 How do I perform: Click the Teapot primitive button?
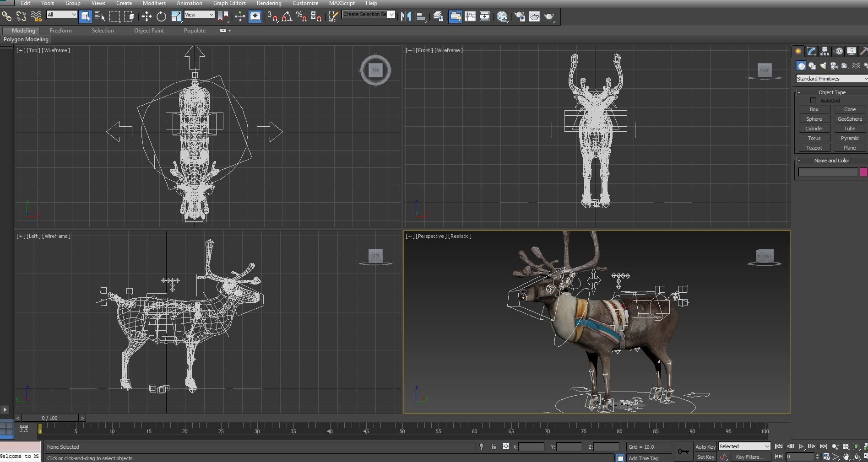coord(814,148)
